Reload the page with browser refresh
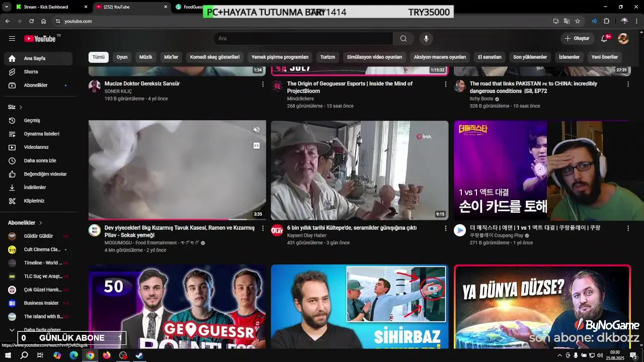The image size is (644, 362). (31, 21)
